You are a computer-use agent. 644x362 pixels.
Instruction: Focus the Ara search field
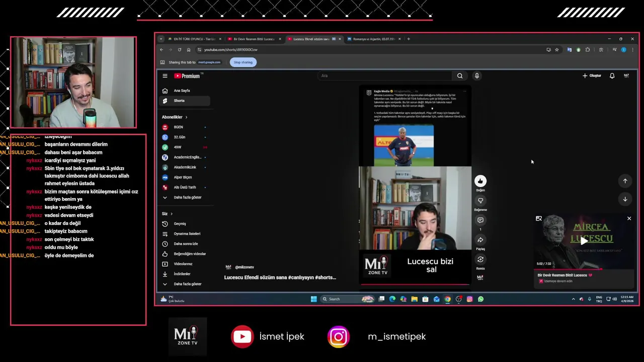click(385, 76)
